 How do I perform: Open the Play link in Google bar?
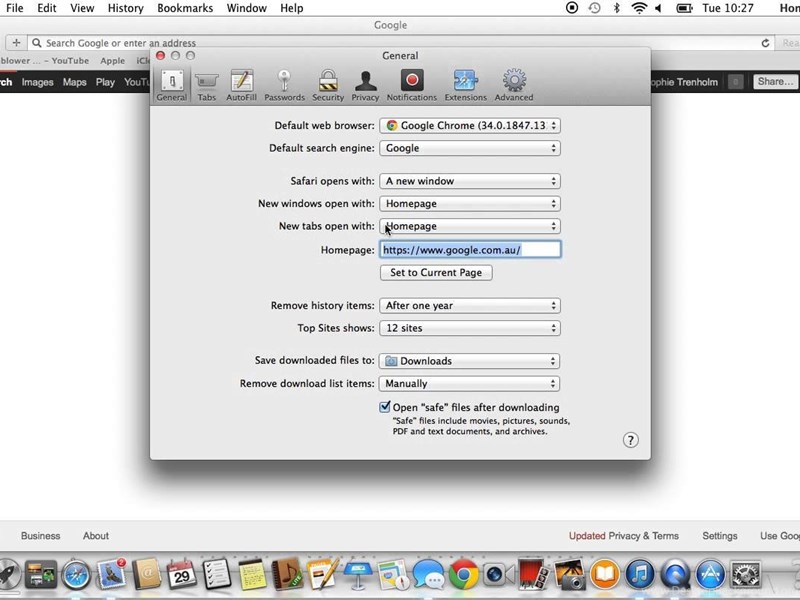tap(105, 82)
